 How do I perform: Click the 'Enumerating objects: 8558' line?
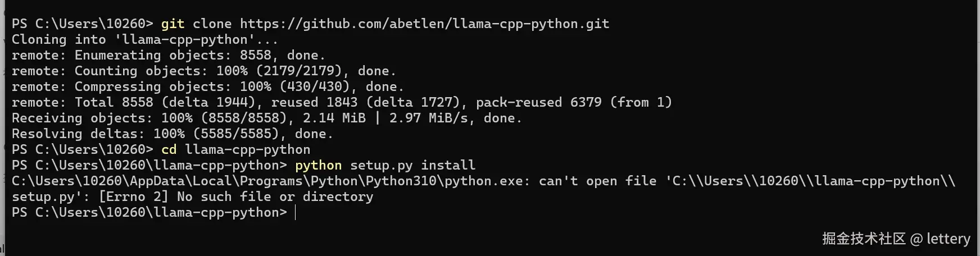coord(169,55)
